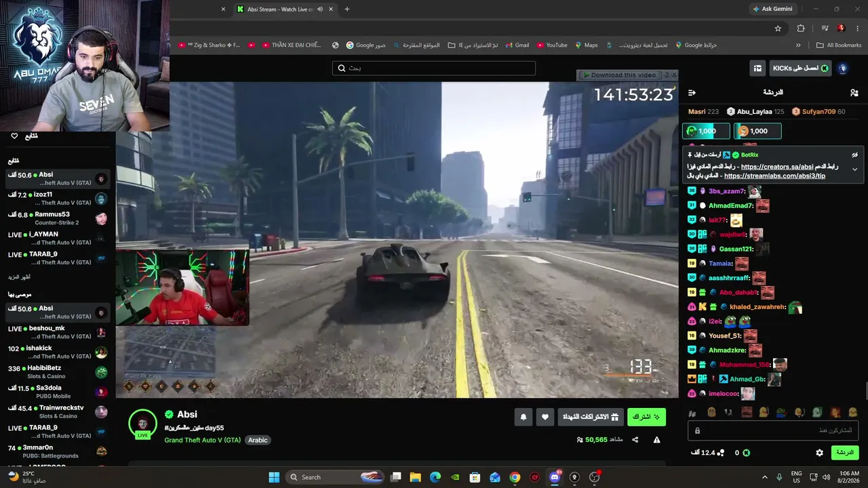Open Discord from the taskbar
Viewport: 868px width, 488px height.
pyautogui.click(x=555, y=477)
